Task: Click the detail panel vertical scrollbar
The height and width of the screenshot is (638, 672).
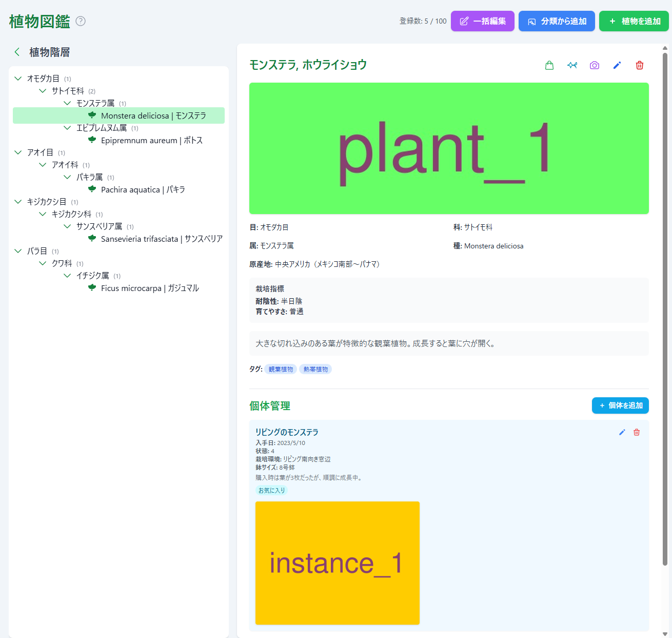Action: point(665,308)
